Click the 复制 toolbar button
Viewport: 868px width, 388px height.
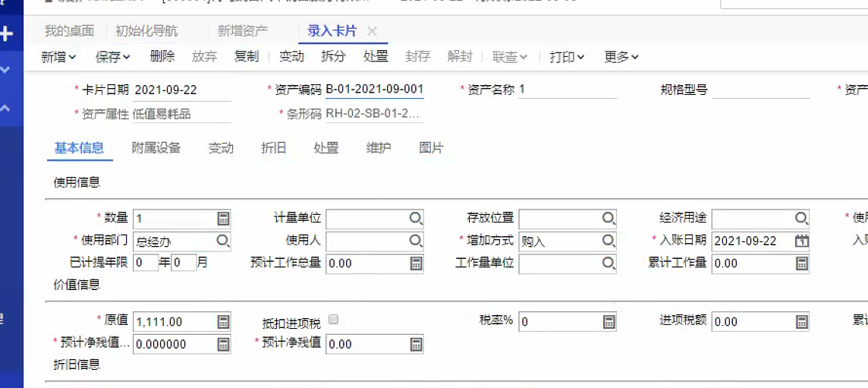click(247, 56)
